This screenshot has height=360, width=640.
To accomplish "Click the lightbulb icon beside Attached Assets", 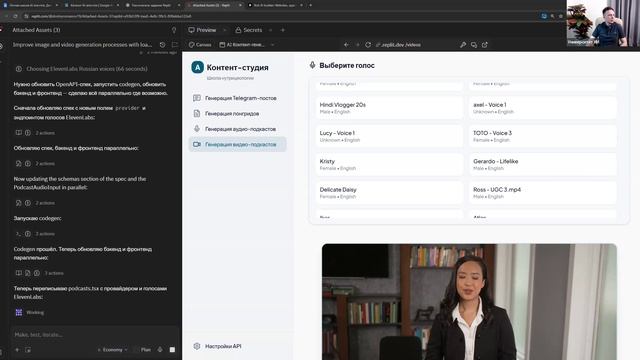I will tap(173, 30).
